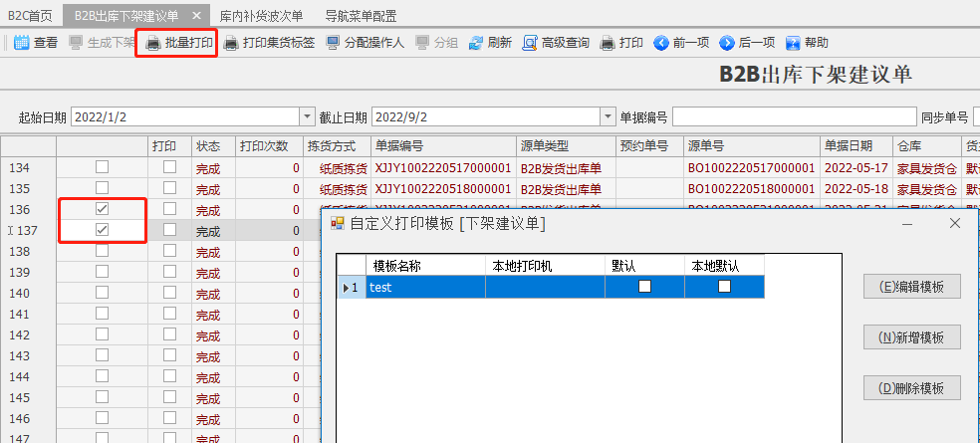
Task: Open the 起始日期 date dropdown
Action: (307, 116)
